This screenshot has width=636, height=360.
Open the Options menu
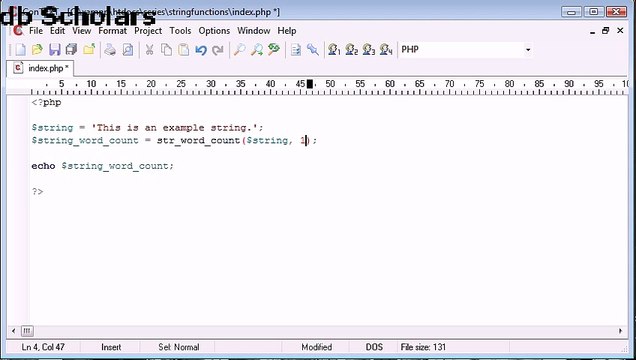coord(214,31)
